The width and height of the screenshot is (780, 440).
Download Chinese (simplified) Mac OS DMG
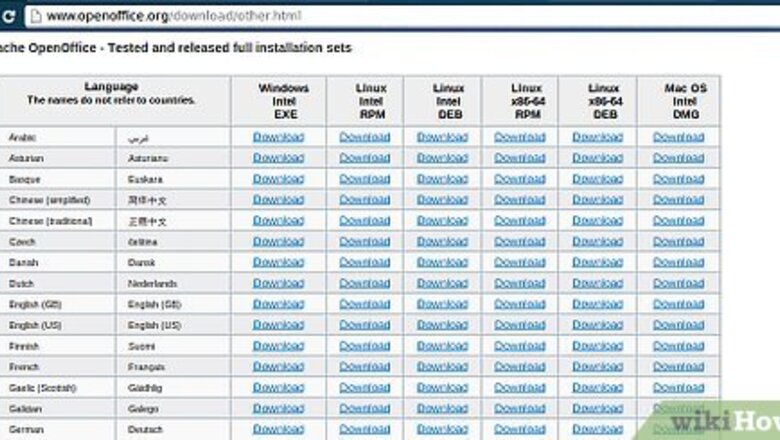679,199
